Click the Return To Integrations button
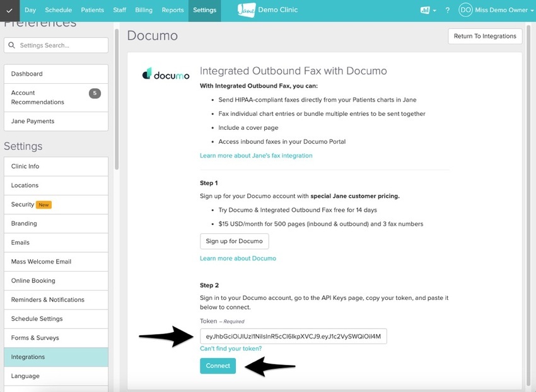The height and width of the screenshot is (392, 536). tap(485, 36)
